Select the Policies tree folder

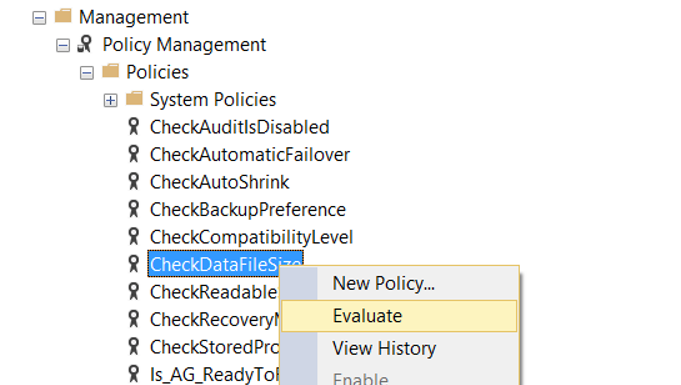158,72
